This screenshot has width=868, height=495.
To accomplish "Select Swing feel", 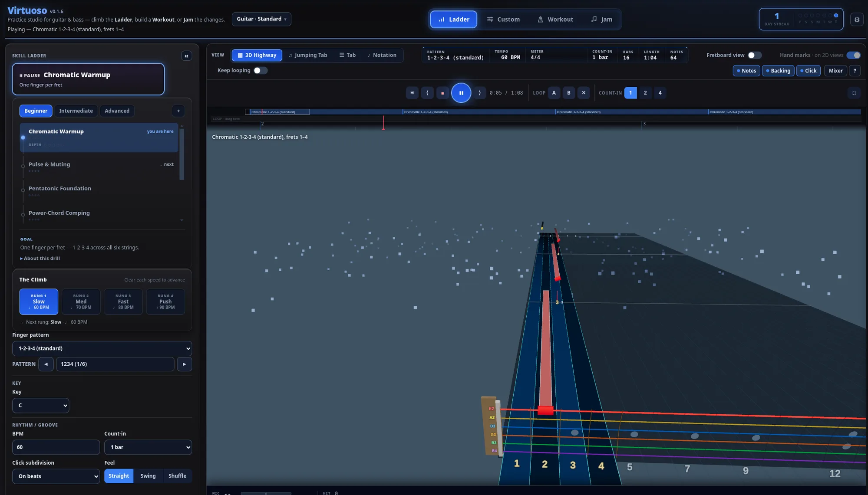I will (148, 476).
